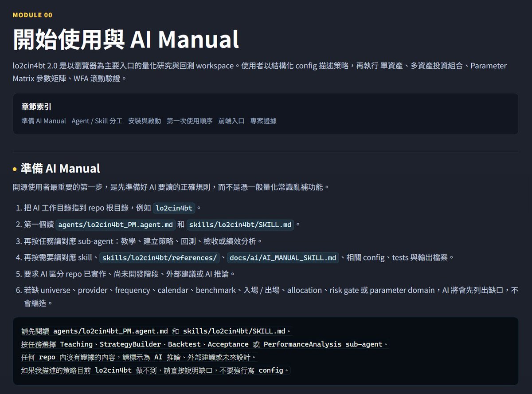Click the 章節索引 heading
This screenshot has height=394, width=532.
36,106
